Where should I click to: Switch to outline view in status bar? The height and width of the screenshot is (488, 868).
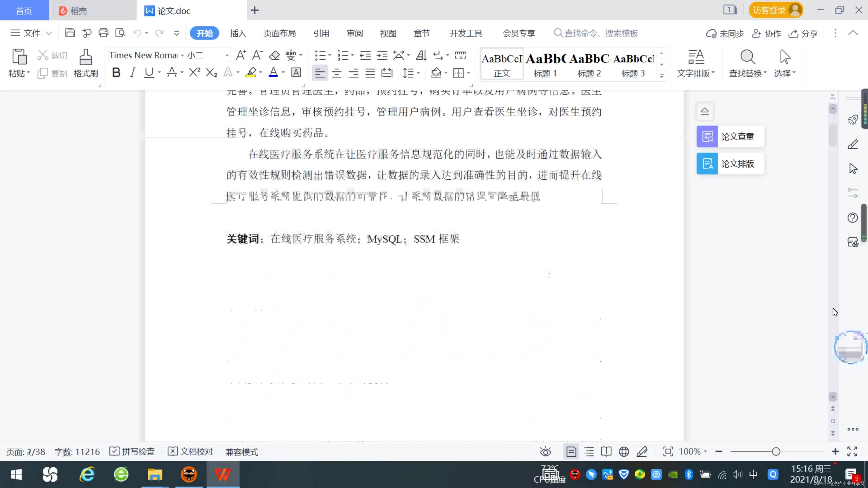589,452
